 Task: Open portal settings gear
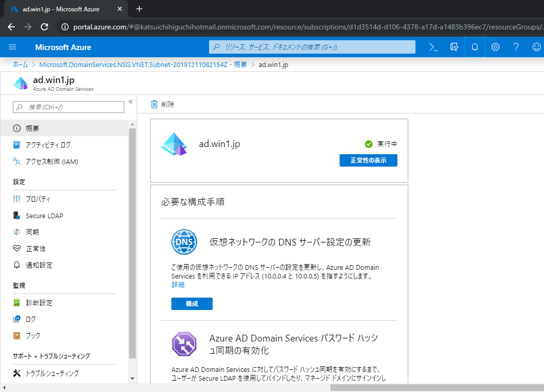[495, 47]
